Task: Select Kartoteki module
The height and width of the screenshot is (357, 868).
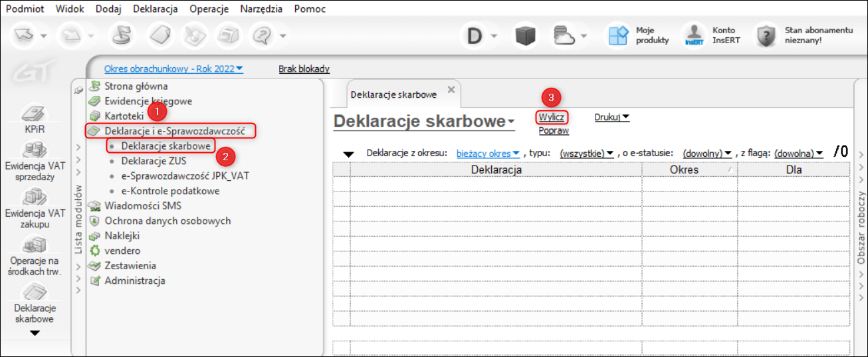Action: (124, 116)
